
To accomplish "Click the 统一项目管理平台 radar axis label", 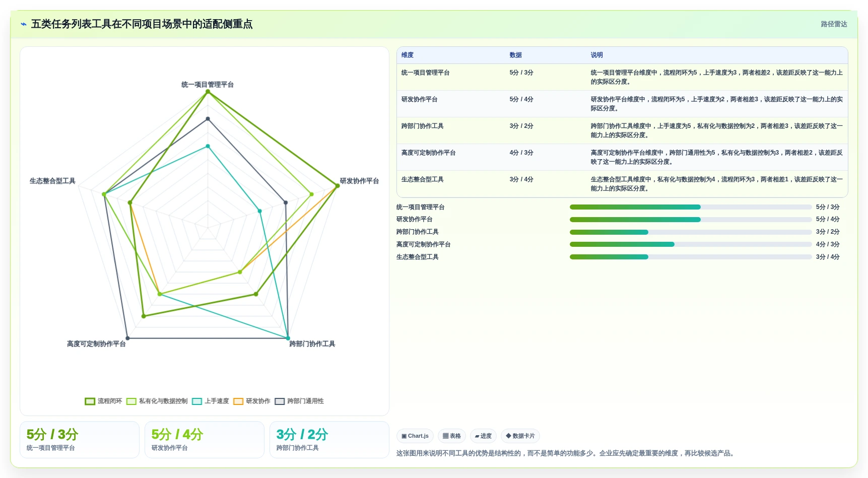I will (208, 85).
